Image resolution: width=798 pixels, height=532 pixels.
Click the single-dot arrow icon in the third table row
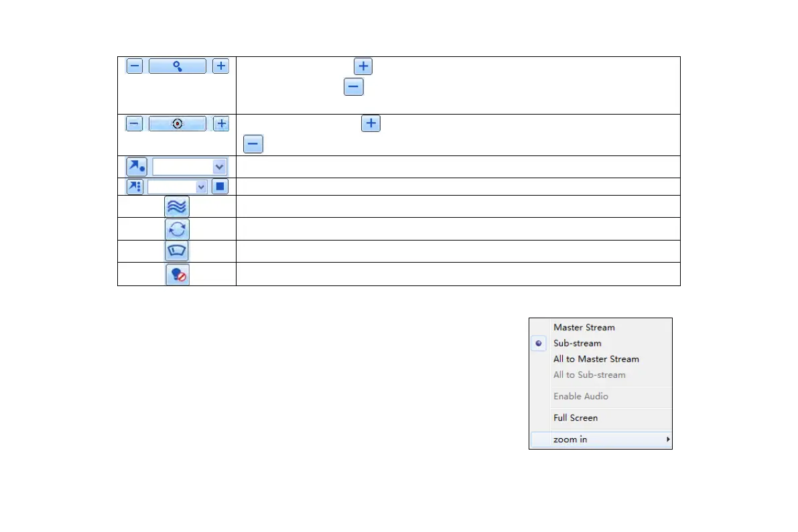137,166
